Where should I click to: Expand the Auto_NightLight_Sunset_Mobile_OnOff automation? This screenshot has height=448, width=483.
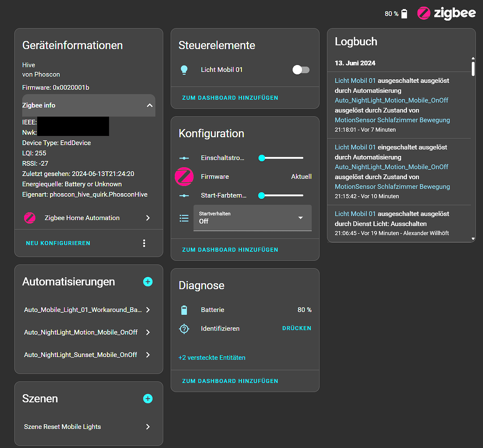147,354
